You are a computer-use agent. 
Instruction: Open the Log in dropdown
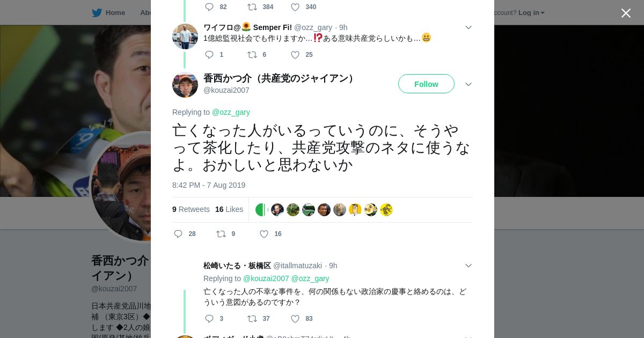pyautogui.click(x=531, y=12)
